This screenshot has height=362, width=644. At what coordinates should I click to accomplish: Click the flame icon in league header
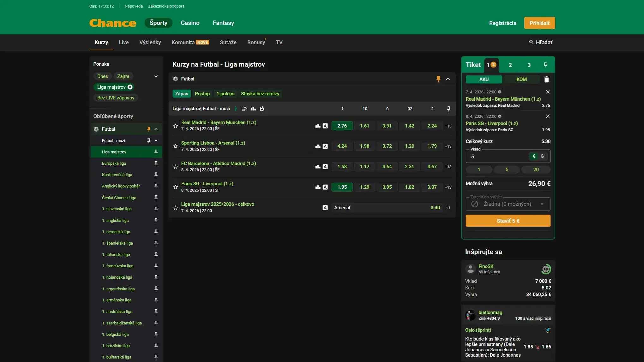pyautogui.click(x=262, y=109)
